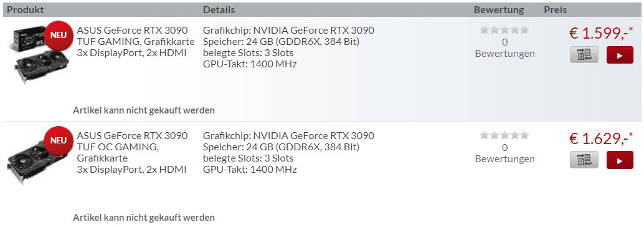Open ASUS GeForce RTX 3090 TUF OC GAMING link
This screenshot has height=227, width=644.
point(132,153)
